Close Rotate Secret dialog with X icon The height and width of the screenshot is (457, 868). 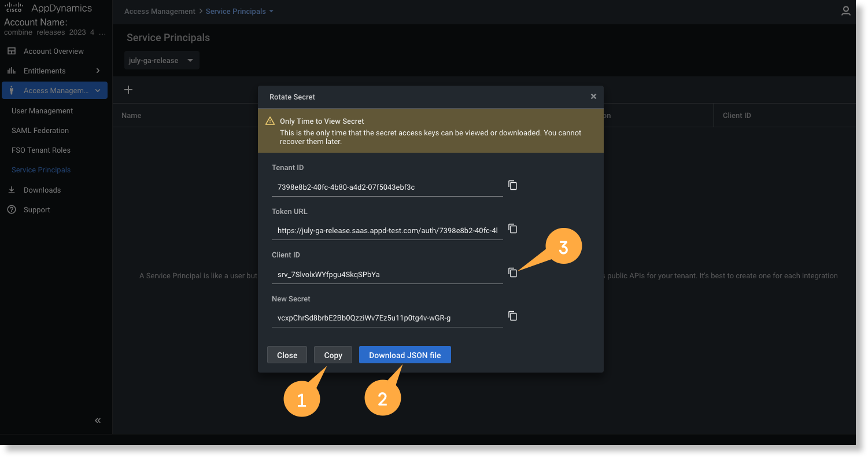pos(593,97)
